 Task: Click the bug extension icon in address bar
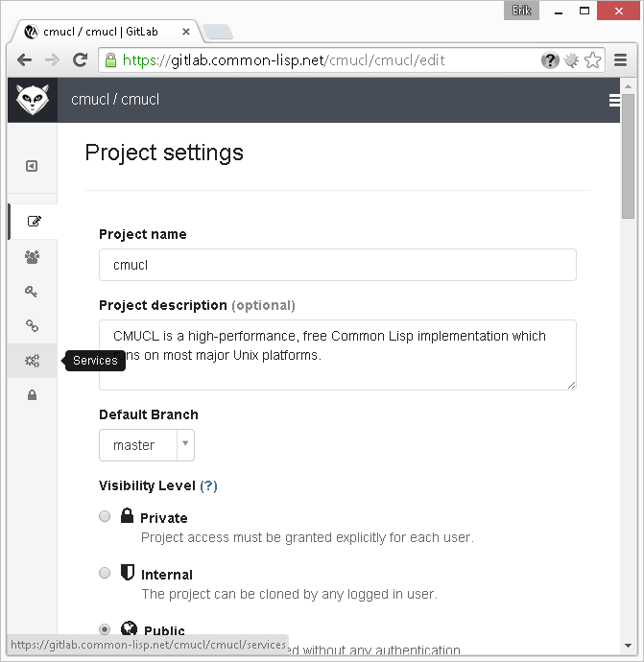click(x=571, y=59)
